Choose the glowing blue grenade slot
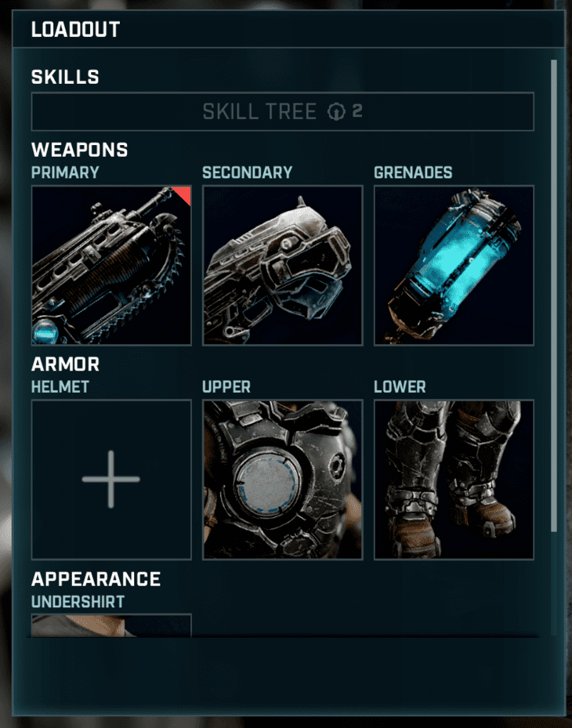The width and height of the screenshot is (572, 728). [x=454, y=265]
